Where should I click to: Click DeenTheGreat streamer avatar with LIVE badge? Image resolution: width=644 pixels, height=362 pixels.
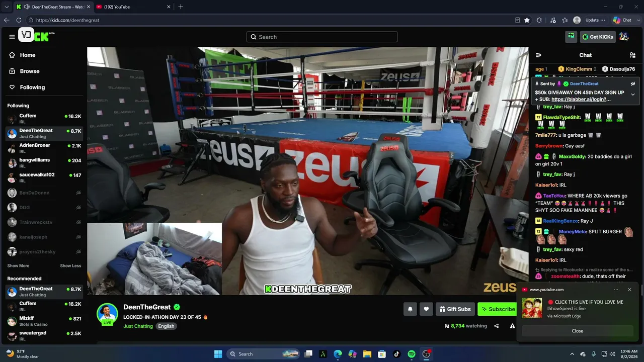point(107,314)
